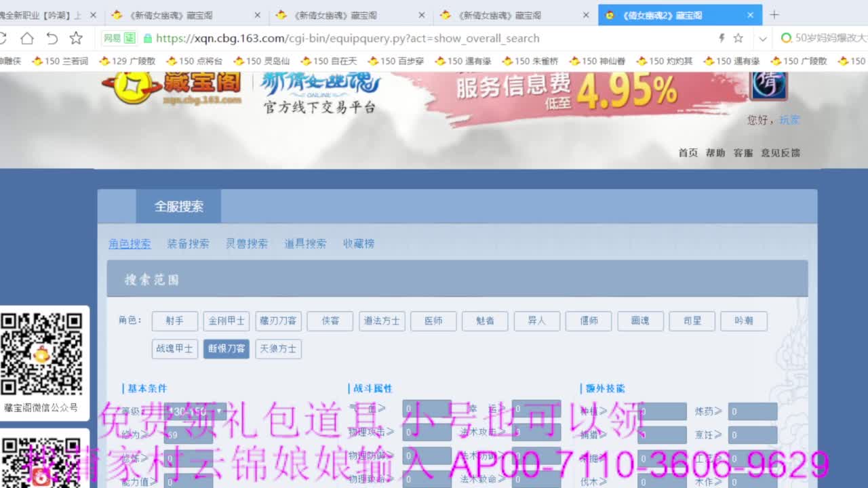Go to 首页 in the top navigation
The width and height of the screenshot is (868, 488).
pos(688,153)
